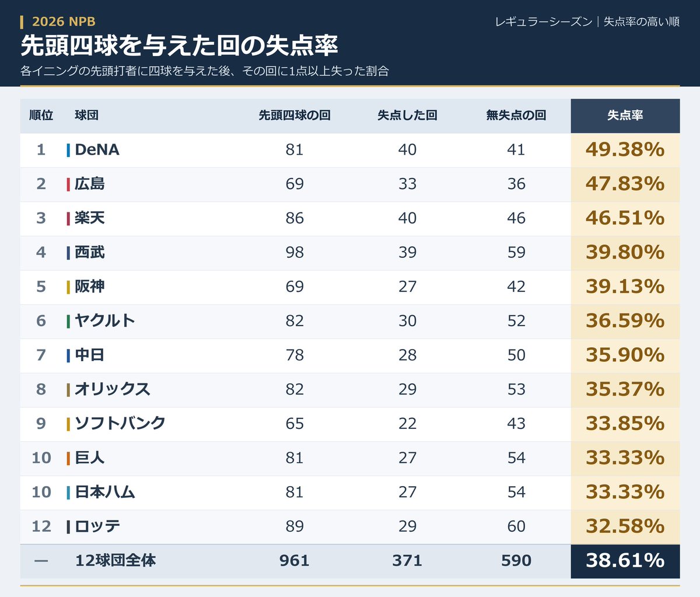This screenshot has width=700, height=597.
Task: Select the 巨人 team name
Action: [90, 458]
